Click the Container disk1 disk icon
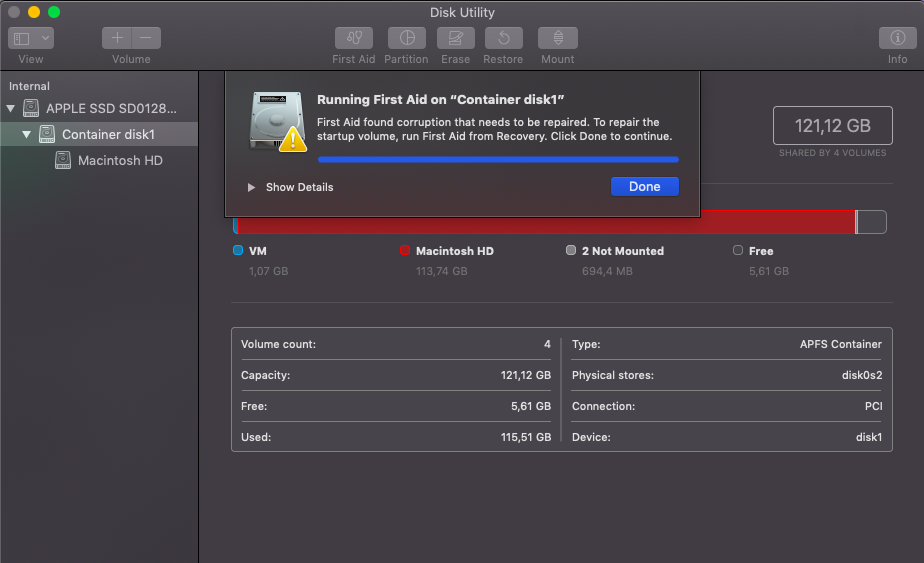This screenshot has height=563, width=924. click(x=47, y=134)
